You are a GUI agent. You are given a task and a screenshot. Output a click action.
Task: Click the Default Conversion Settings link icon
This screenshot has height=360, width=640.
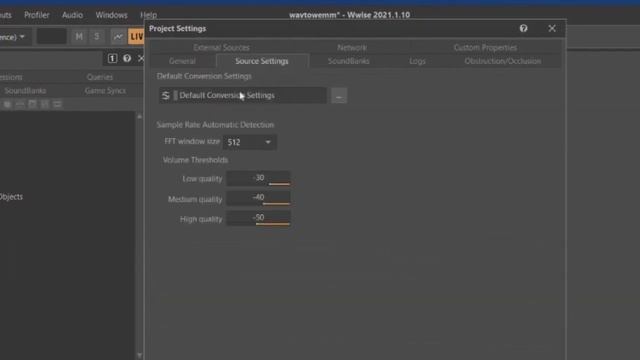tap(165, 96)
